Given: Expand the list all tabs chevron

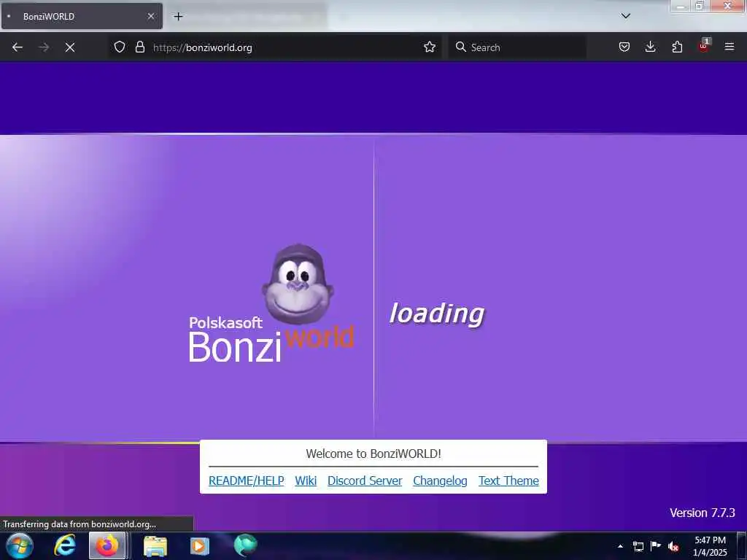Looking at the screenshot, I should (x=625, y=16).
